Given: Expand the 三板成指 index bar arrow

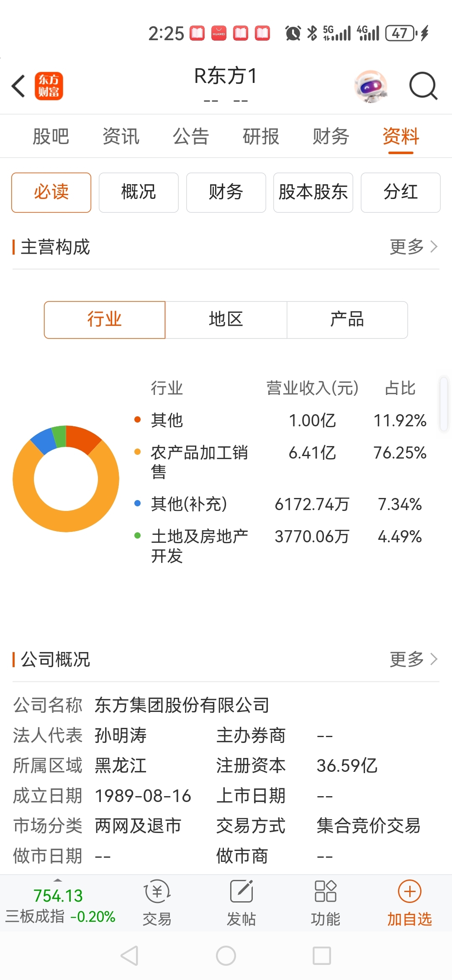Looking at the screenshot, I should [58, 880].
